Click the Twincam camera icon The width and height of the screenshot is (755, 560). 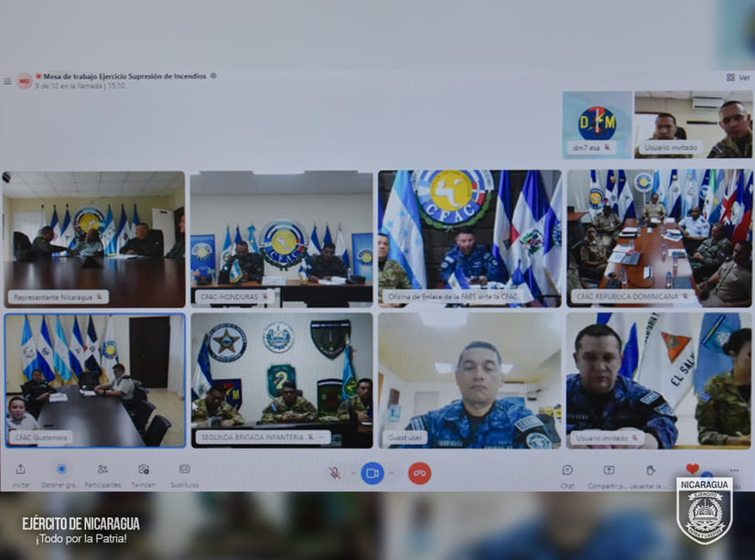click(144, 469)
